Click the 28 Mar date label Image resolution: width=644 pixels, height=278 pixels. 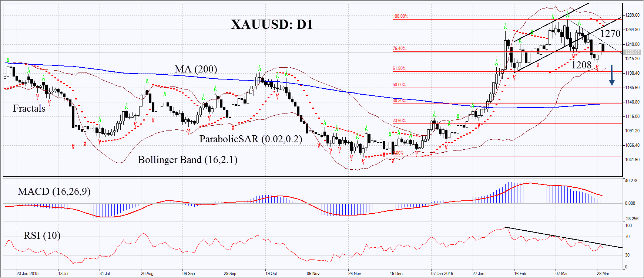point(603,274)
